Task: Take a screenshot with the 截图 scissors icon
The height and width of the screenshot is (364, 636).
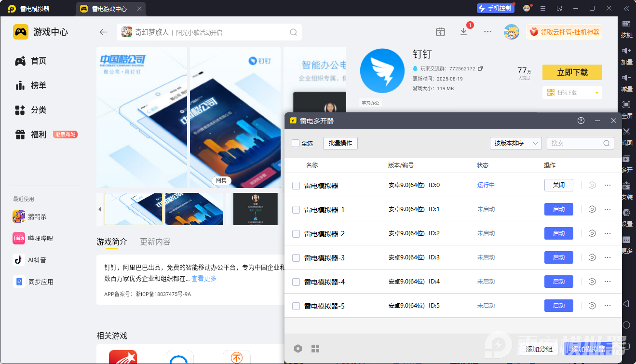Action: click(x=626, y=132)
